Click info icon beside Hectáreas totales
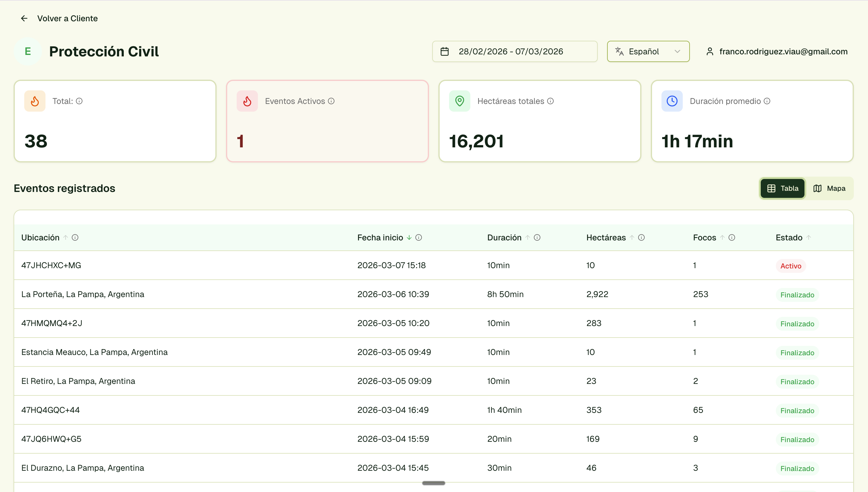868x492 pixels. tap(550, 101)
